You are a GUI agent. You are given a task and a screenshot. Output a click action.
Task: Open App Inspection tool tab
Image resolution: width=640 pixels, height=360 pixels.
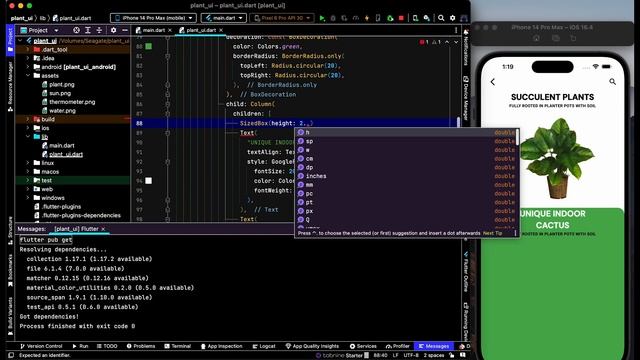point(222,346)
